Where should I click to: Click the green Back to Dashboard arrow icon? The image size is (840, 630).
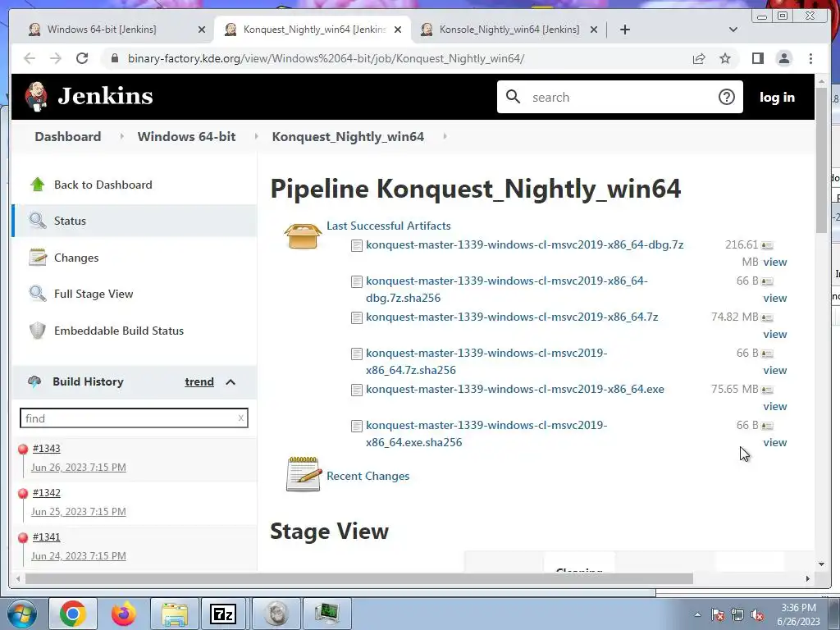[x=38, y=185]
